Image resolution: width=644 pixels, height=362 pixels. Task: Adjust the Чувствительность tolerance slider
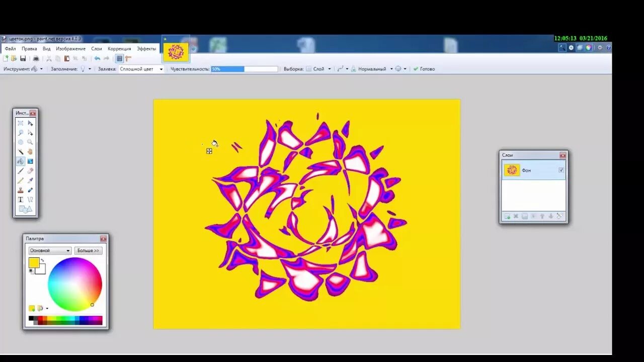click(244, 69)
